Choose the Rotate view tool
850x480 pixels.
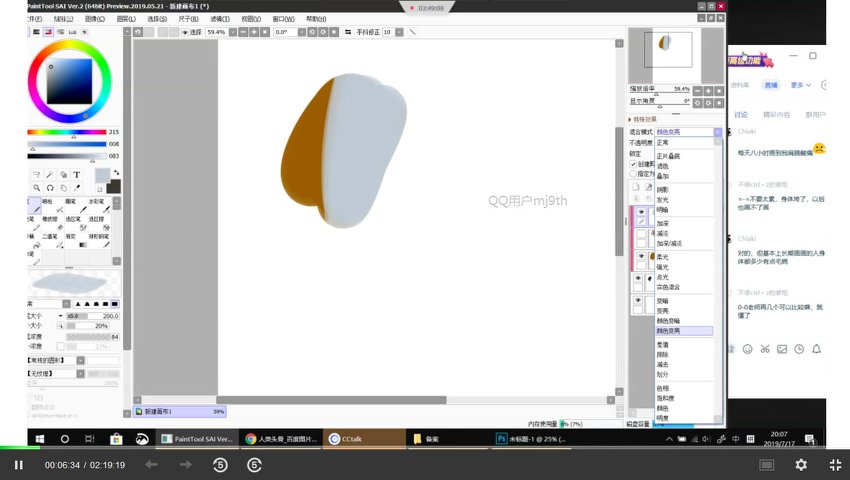50,187
